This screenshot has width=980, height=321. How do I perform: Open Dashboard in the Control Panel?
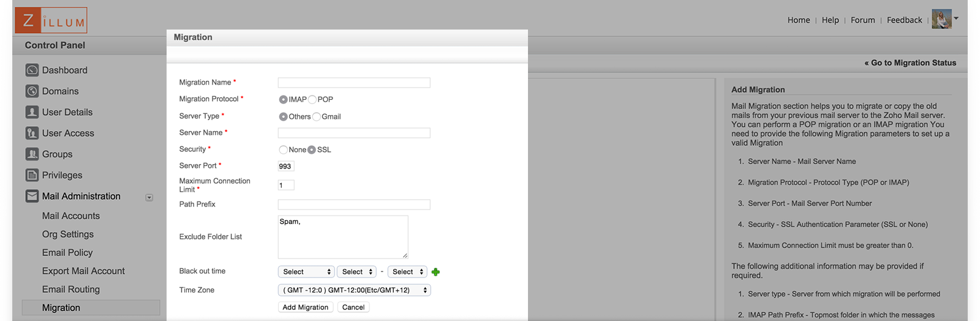(64, 70)
